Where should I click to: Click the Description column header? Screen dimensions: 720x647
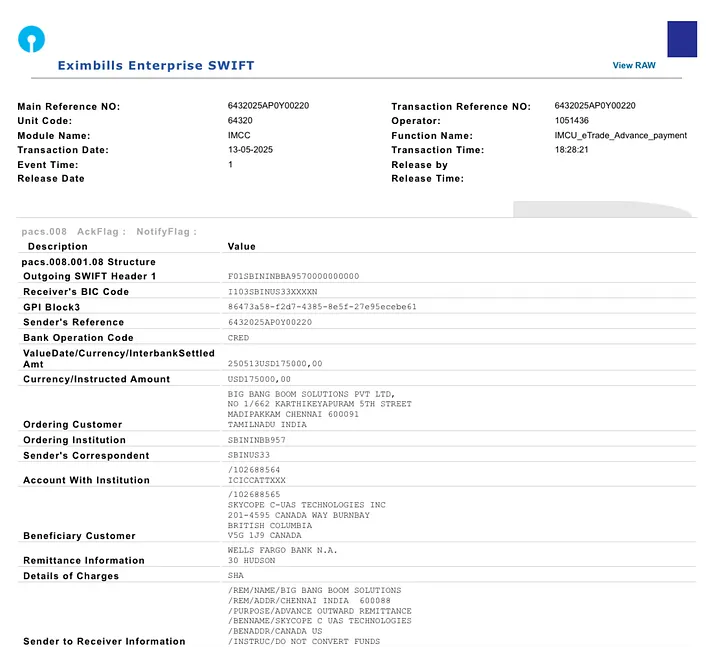tap(58, 246)
